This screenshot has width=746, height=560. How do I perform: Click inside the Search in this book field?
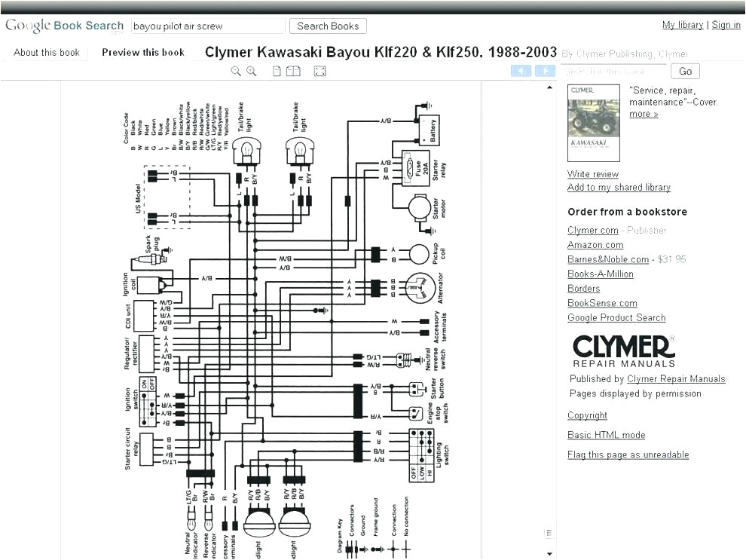tap(612, 70)
